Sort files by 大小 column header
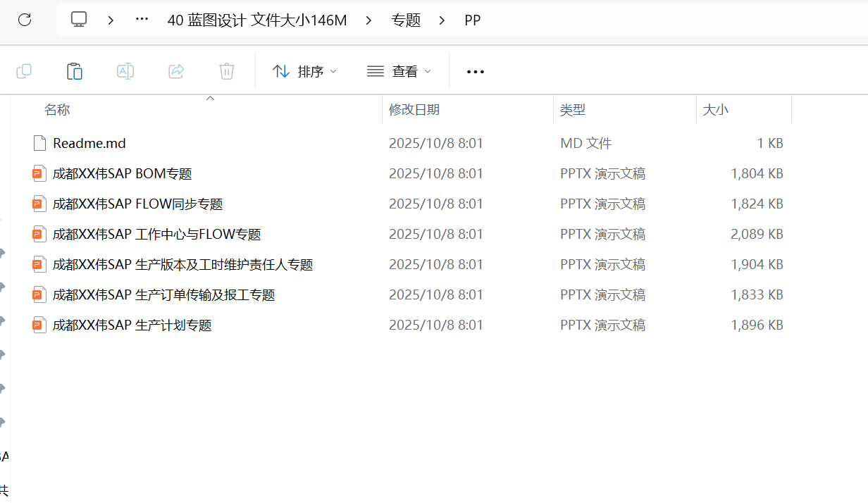868x503 pixels. click(716, 110)
